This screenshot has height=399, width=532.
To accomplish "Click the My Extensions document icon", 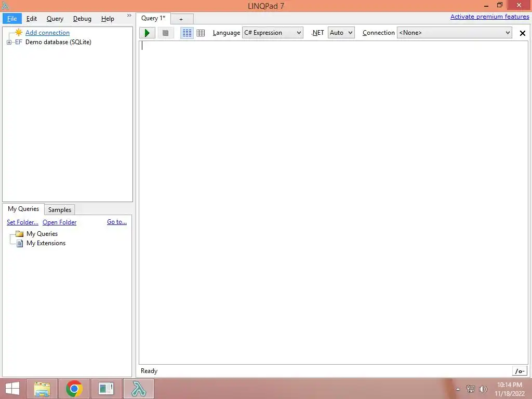I will point(20,243).
